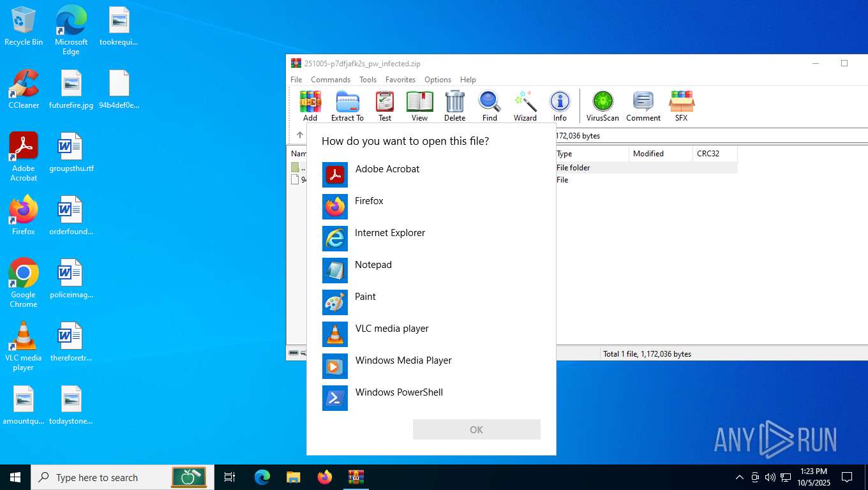Click the disabled OK button in the dialog
This screenshot has width=868, height=490.
[477, 429]
